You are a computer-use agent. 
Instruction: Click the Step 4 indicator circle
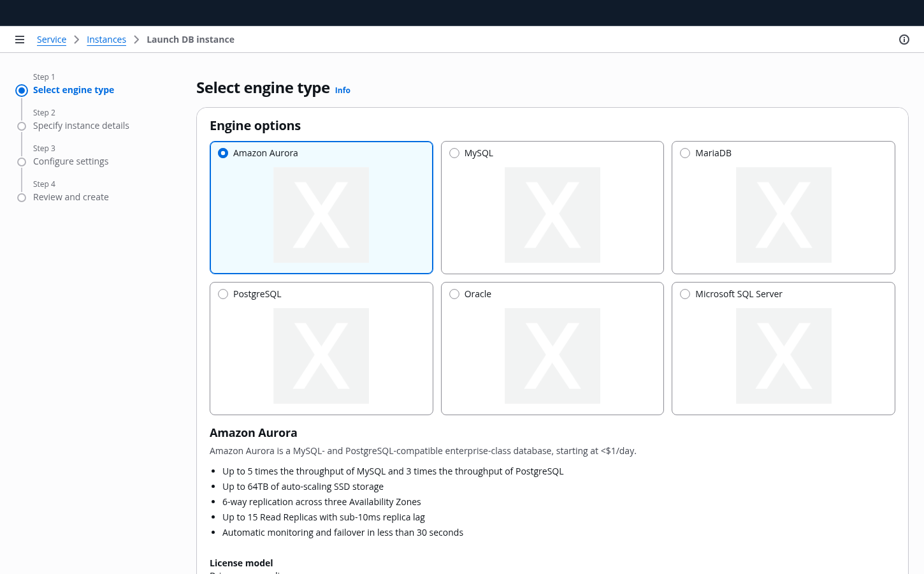click(22, 198)
